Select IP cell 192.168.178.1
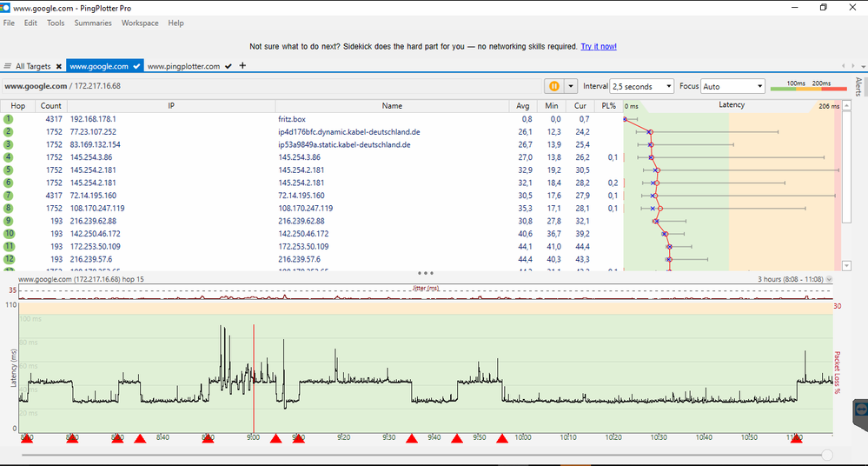Viewport: 868px width, 466px height. pyautogui.click(x=93, y=119)
